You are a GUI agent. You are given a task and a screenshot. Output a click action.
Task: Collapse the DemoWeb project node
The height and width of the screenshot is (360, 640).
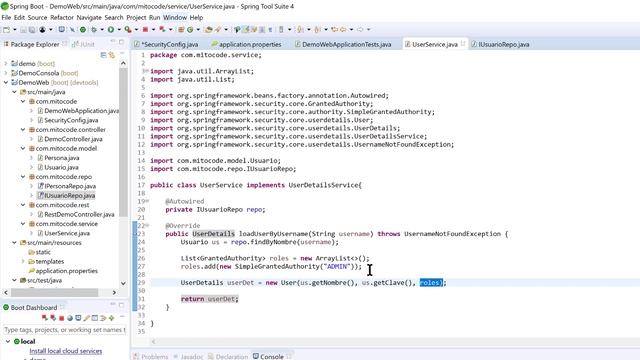6,82
